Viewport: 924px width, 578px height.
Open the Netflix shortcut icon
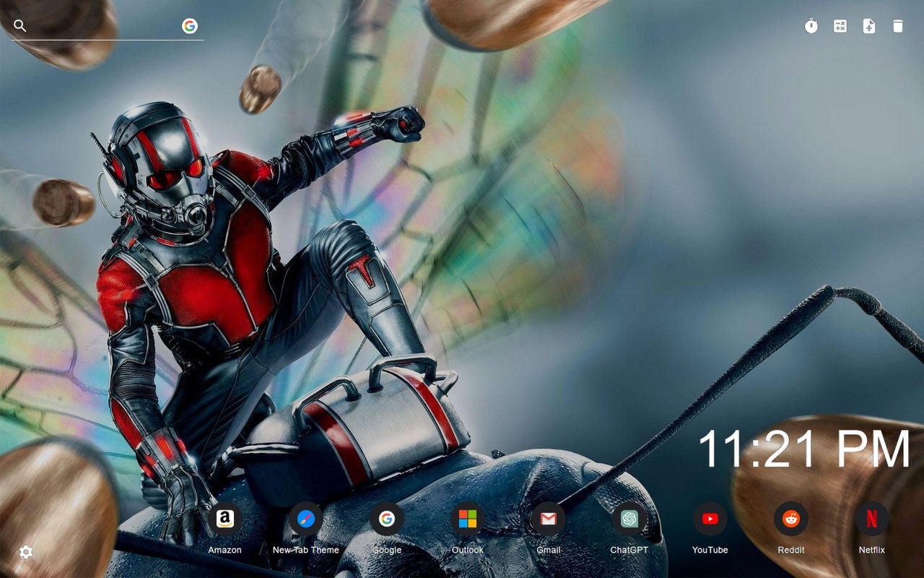[x=872, y=519]
